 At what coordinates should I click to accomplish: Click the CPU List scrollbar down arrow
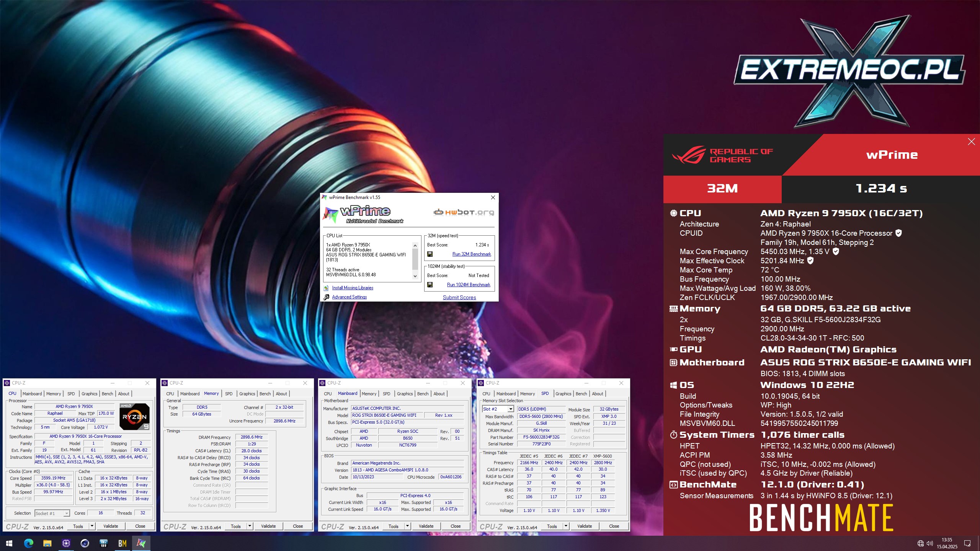(415, 276)
